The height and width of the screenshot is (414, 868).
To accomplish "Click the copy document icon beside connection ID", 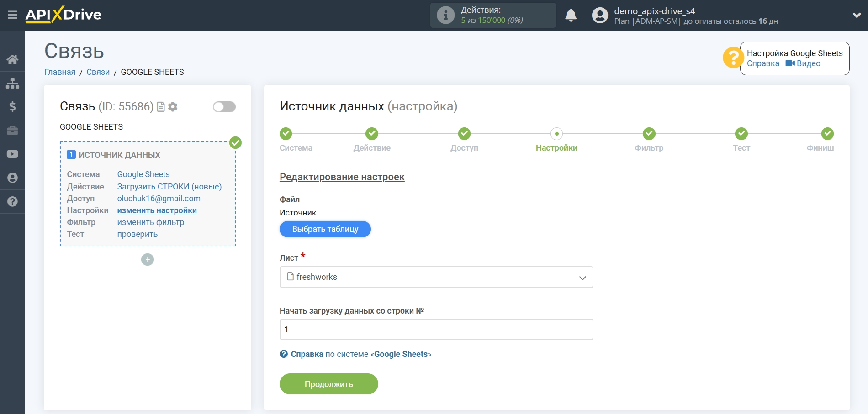I will [161, 107].
